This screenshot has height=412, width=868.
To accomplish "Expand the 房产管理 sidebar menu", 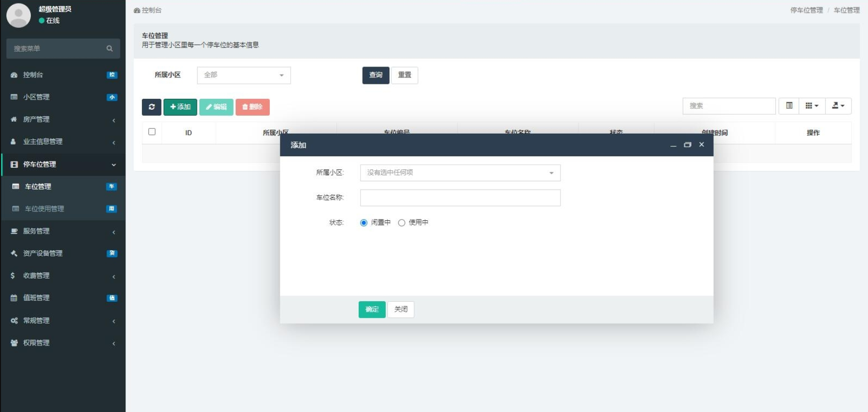I will tap(62, 120).
